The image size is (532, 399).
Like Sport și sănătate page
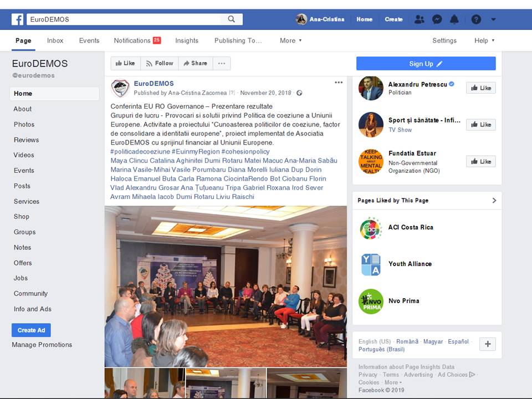pyautogui.click(x=481, y=125)
